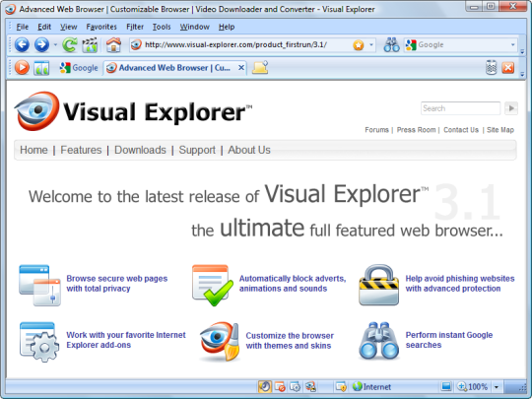The width and height of the screenshot is (532, 399).
Task: Click the eye with paintbrush themes icon
Action: click(x=220, y=342)
